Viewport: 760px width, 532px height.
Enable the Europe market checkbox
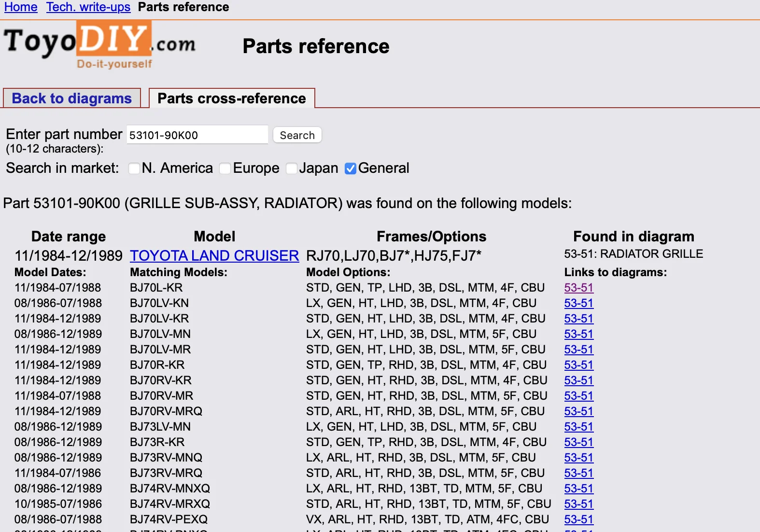[x=225, y=168]
